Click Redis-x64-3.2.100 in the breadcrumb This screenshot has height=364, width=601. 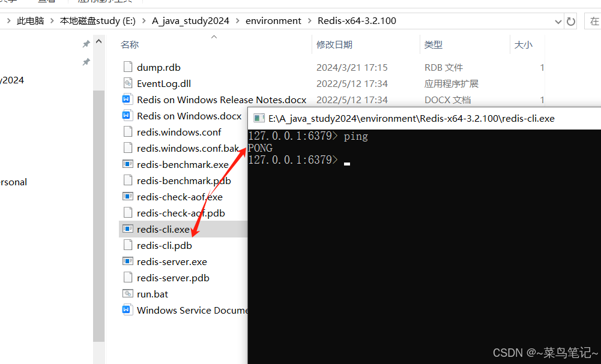[x=357, y=20]
